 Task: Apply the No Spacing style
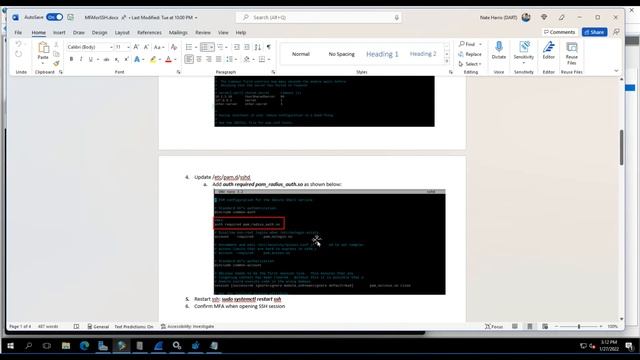[342, 54]
